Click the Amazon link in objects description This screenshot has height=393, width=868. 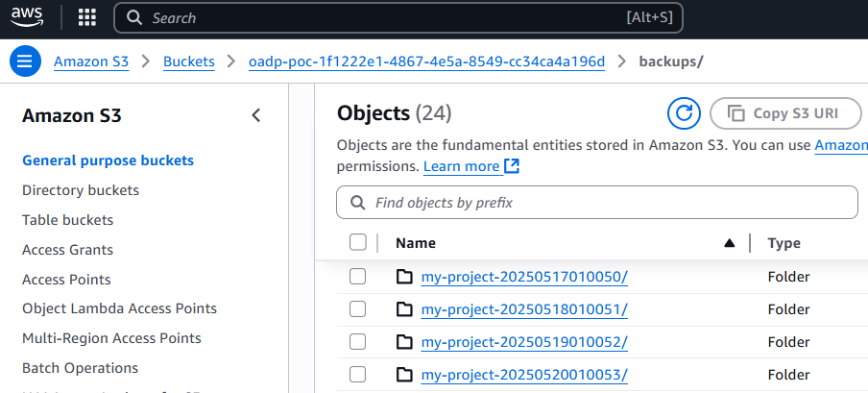tap(841, 146)
